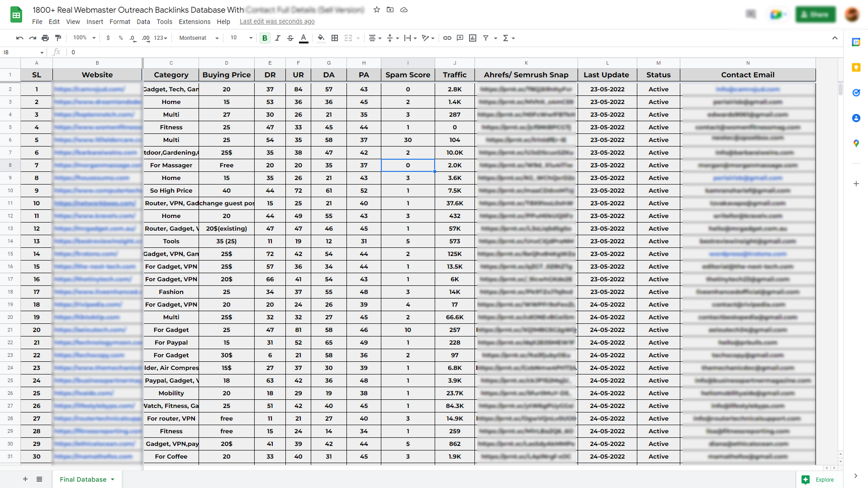Open the fill color picker
This screenshot has height=488, width=868.
point(321,38)
